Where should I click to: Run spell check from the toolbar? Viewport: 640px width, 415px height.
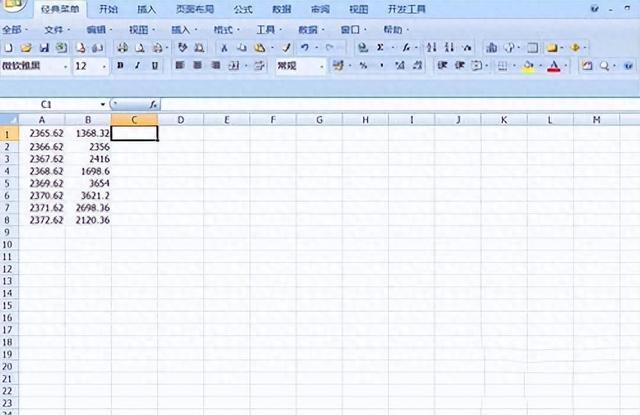[182, 48]
